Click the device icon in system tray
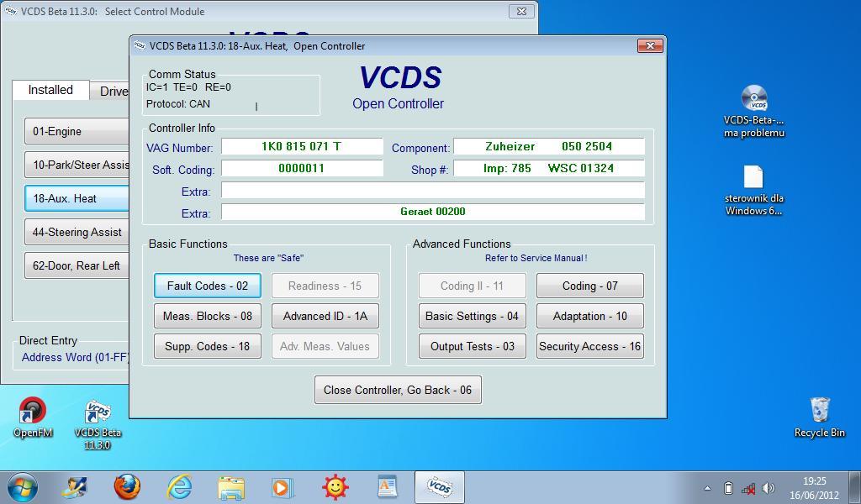Viewport: 861px width, 504px height. [x=728, y=488]
